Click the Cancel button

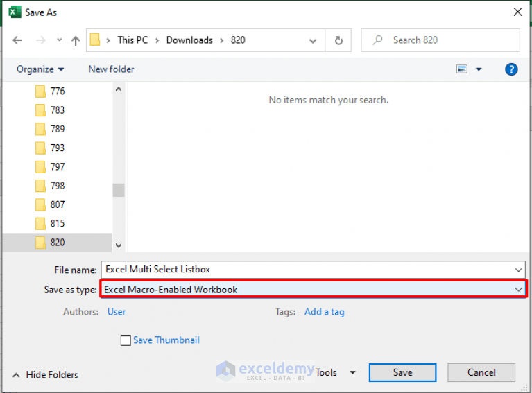coord(481,373)
